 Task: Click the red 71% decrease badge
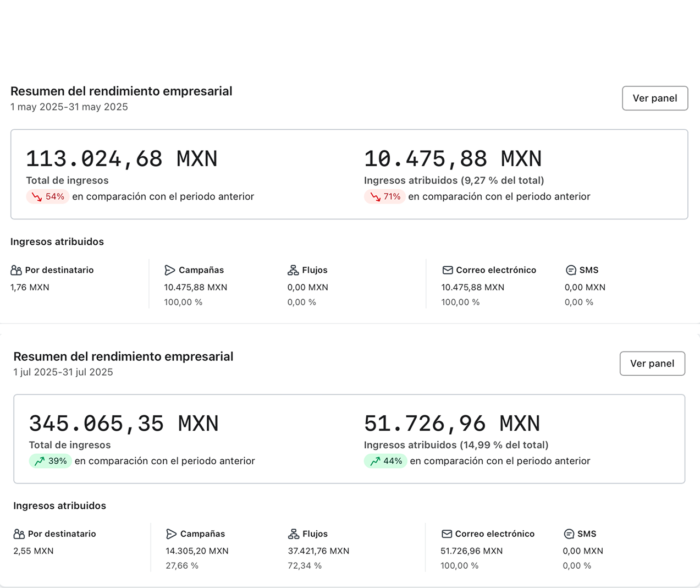click(x=385, y=196)
